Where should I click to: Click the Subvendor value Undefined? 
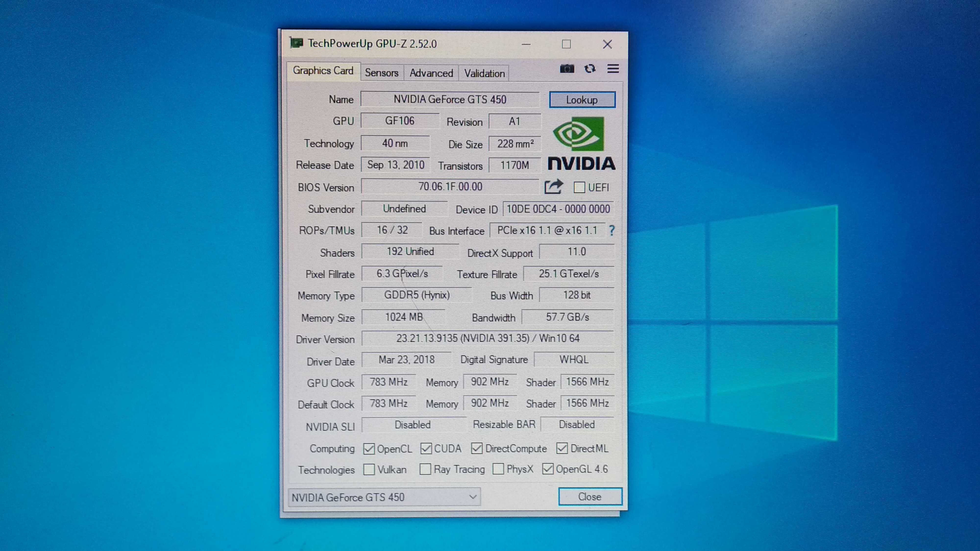404,209
